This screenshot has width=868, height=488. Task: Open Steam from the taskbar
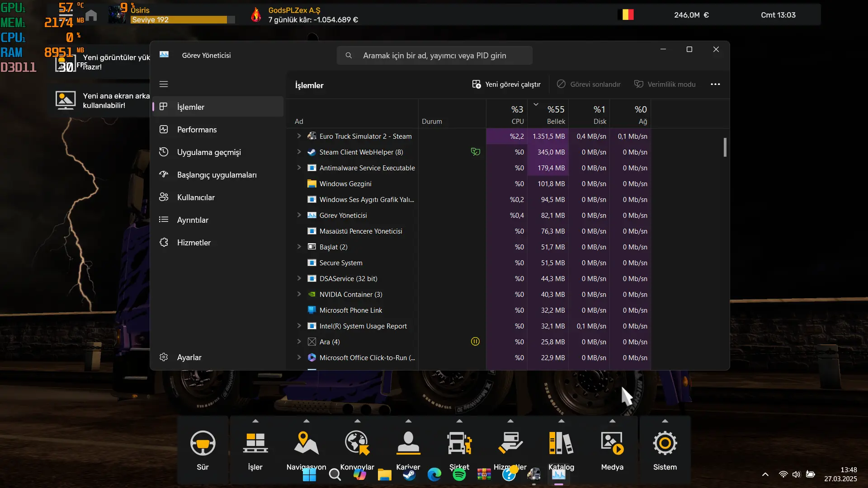pyautogui.click(x=410, y=475)
